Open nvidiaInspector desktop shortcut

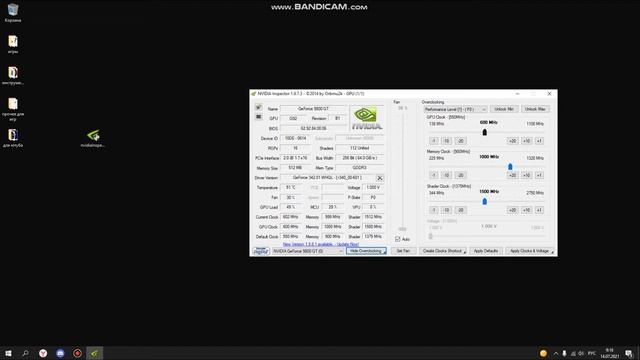[x=93, y=138]
